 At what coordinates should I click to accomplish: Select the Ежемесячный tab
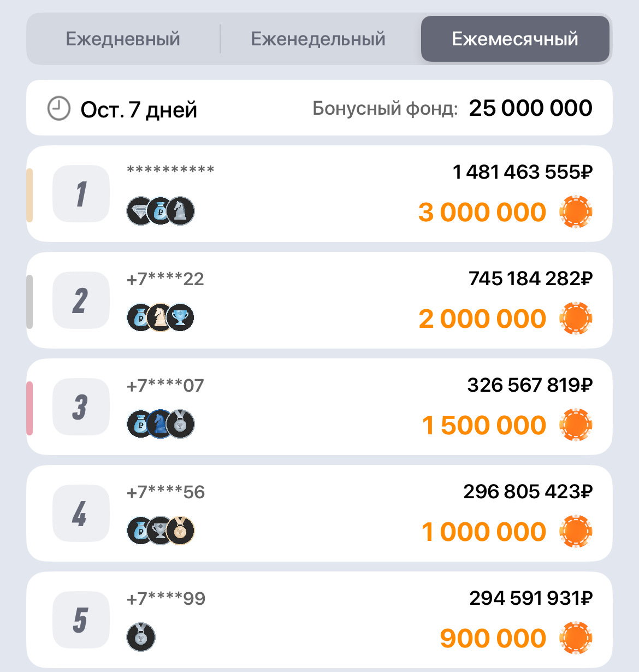[x=514, y=39]
